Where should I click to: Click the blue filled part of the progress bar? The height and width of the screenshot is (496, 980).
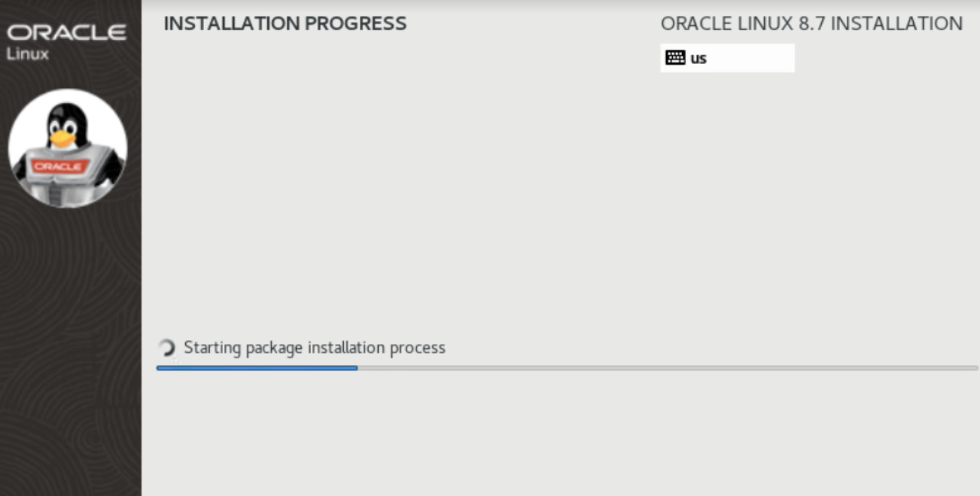coord(257,368)
